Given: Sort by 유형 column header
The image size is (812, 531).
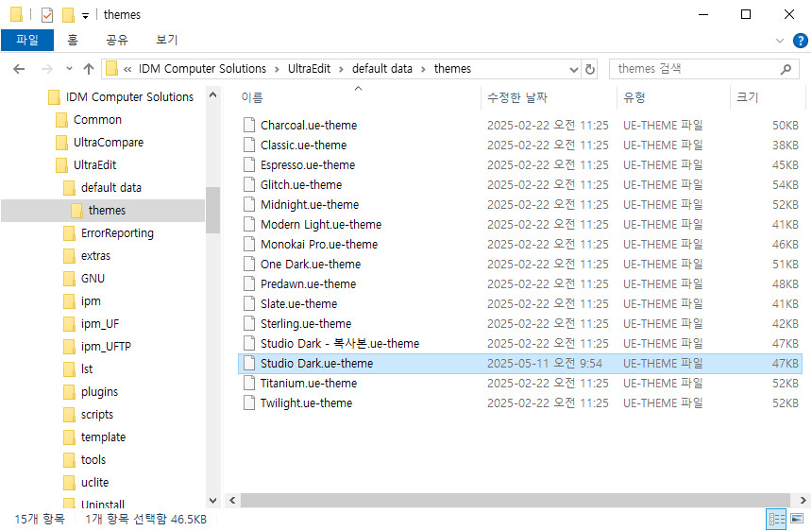Looking at the screenshot, I should pos(634,97).
